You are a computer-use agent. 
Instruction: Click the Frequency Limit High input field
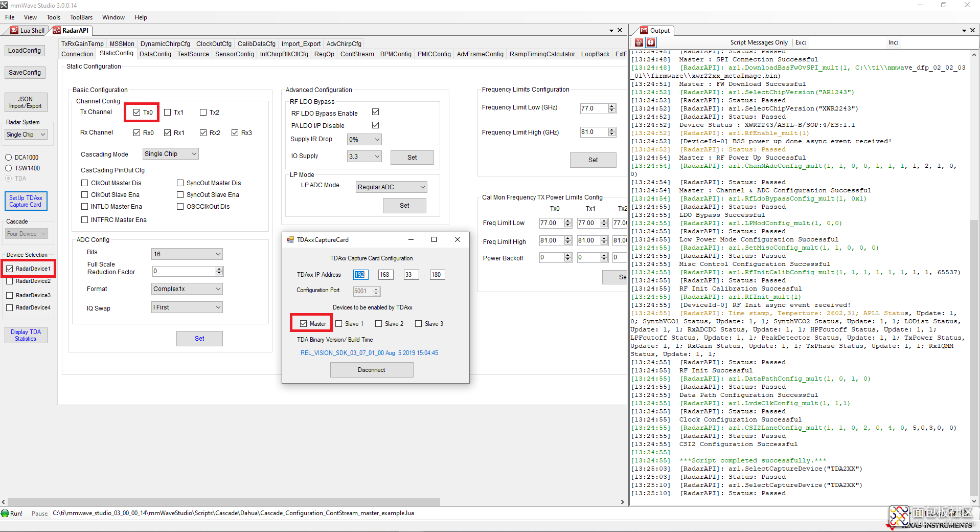pyautogui.click(x=594, y=132)
